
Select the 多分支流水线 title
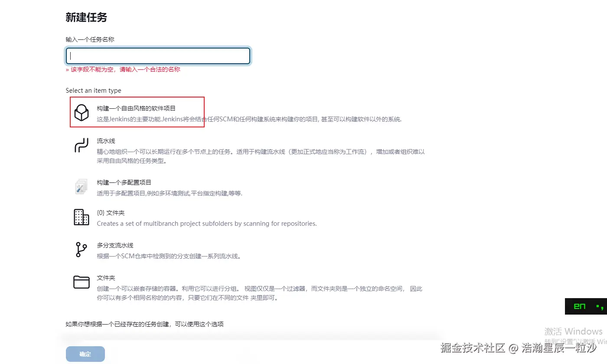pyautogui.click(x=115, y=245)
